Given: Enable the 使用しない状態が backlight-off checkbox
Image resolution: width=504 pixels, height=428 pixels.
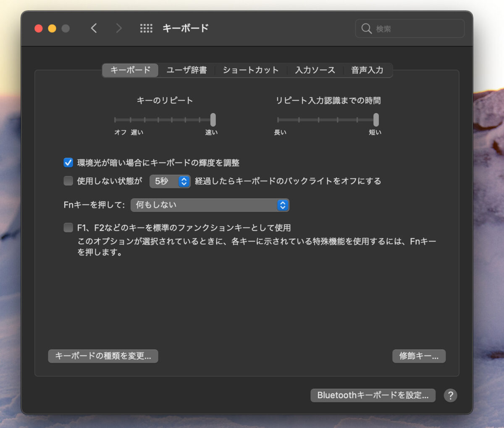Looking at the screenshot, I should pos(68,181).
